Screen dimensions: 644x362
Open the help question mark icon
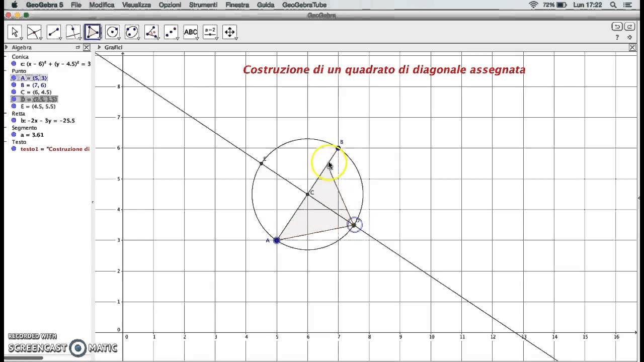click(617, 38)
